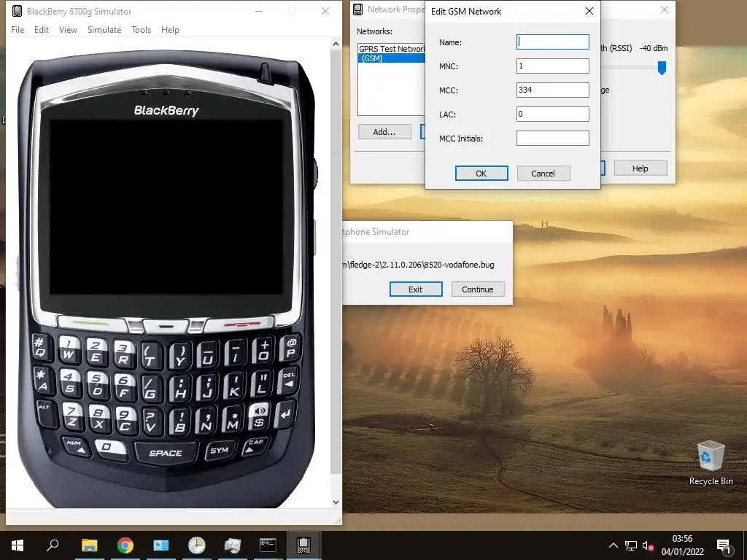Select GPRS Test Network in Networks list

tap(392, 49)
